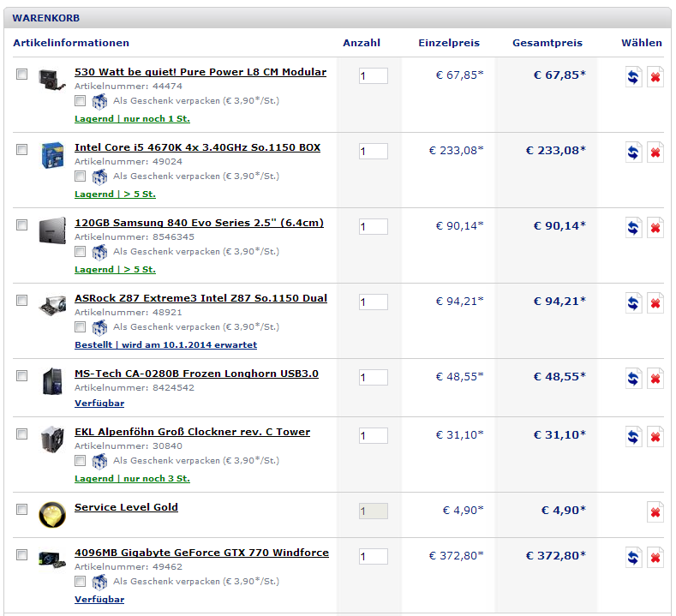Click gift icon under EKL Alpenföhn
Image resolution: width=676 pixels, height=616 pixels.
click(99, 462)
